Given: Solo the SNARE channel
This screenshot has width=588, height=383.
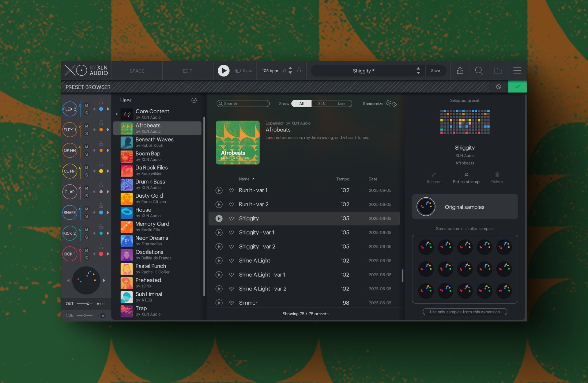Looking at the screenshot, I should (87, 216).
